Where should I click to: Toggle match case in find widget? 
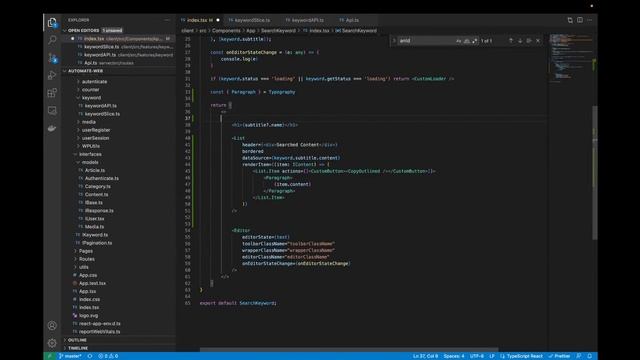[459, 41]
